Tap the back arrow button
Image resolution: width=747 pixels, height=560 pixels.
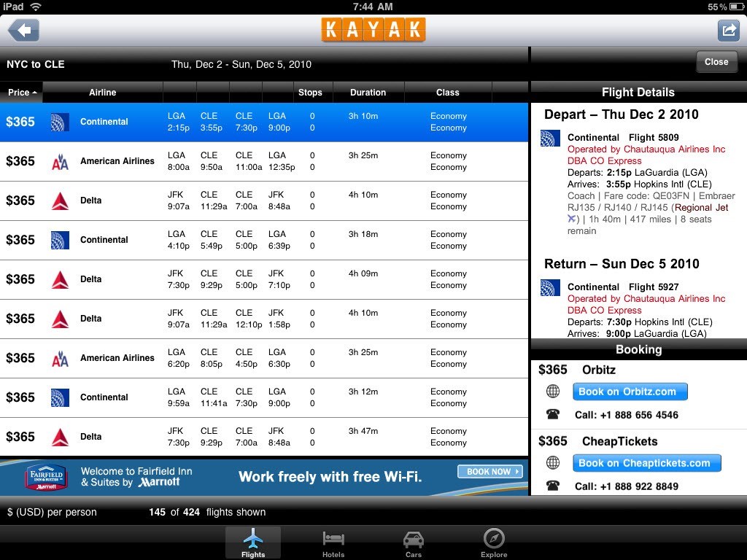pos(23,31)
